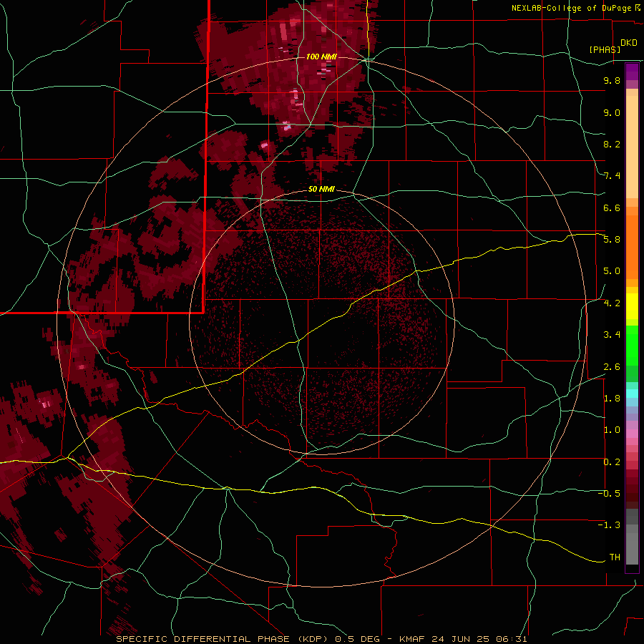This screenshot has height=644, width=644.
Task: Click the 50 NMI range ring label
Action: tap(321, 189)
